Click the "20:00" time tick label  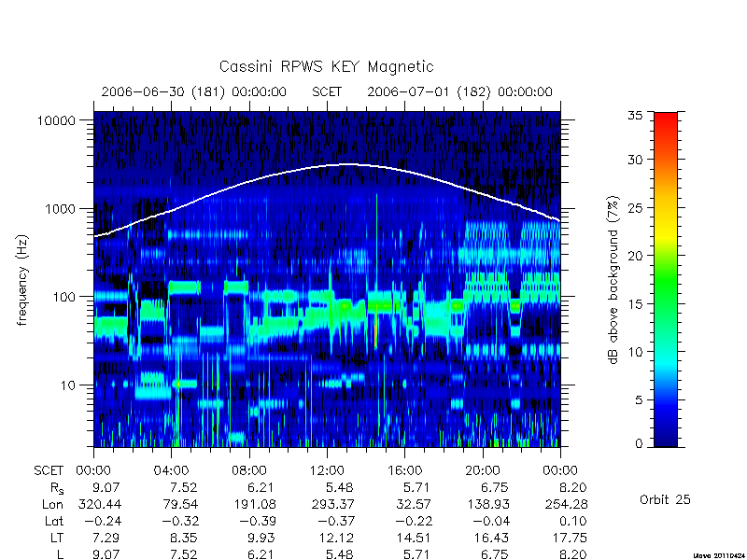tap(483, 471)
